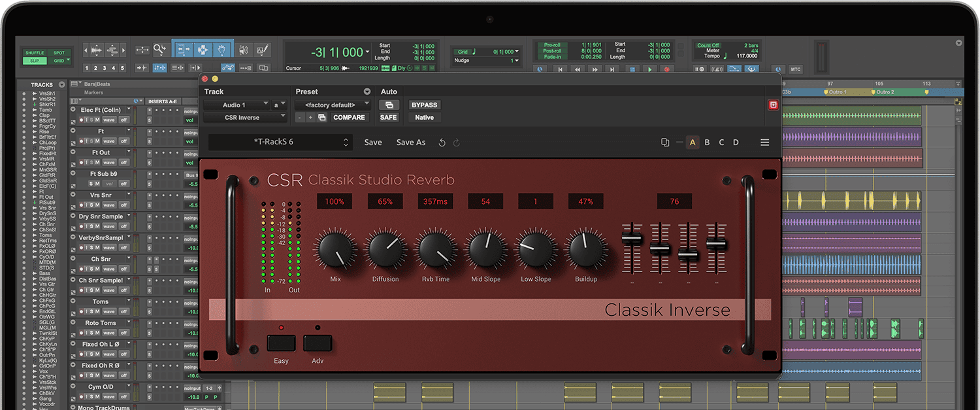
Task: Click the undo arrow beside Save As
Action: point(442,143)
